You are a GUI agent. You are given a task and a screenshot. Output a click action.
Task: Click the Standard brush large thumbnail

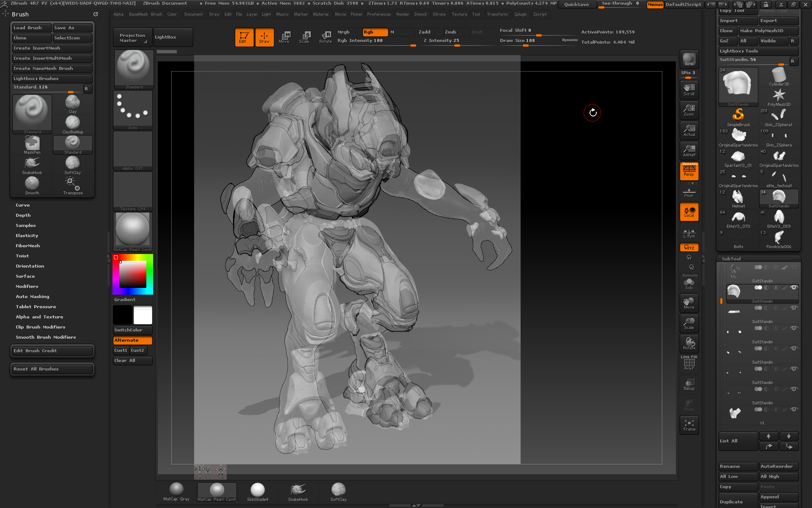(x=32, y=114)
